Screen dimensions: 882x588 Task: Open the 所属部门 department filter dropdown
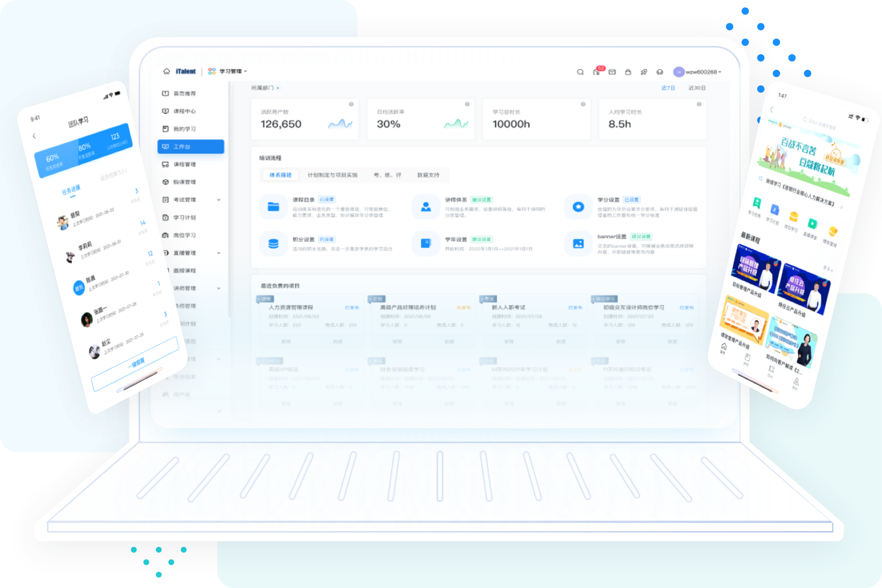[x=265, y=88]
